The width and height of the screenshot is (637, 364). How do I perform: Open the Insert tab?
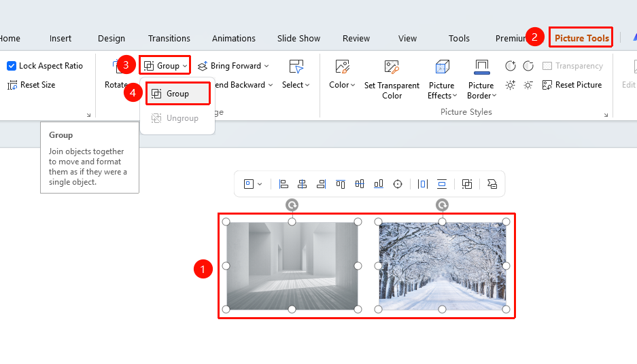60,38
